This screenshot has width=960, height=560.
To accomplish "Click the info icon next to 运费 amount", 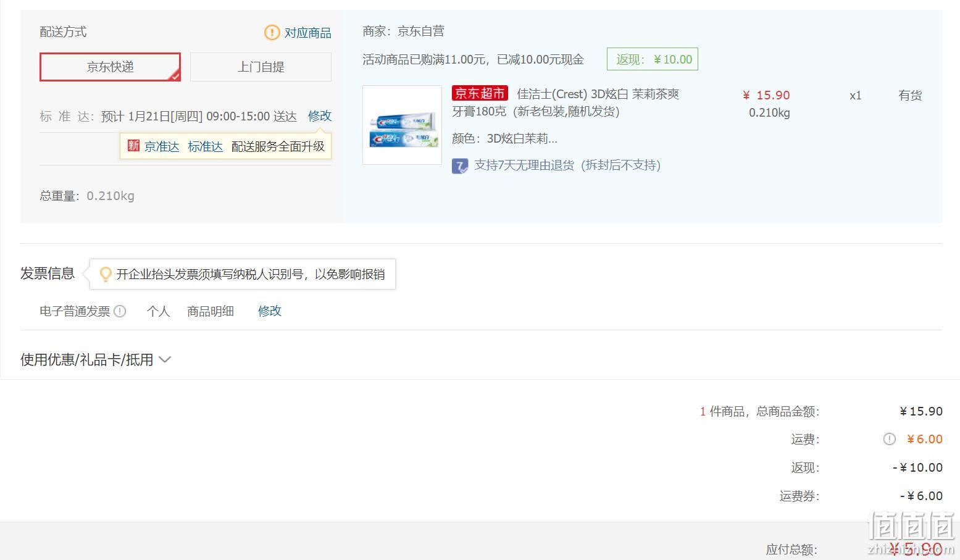I will 889,439.
